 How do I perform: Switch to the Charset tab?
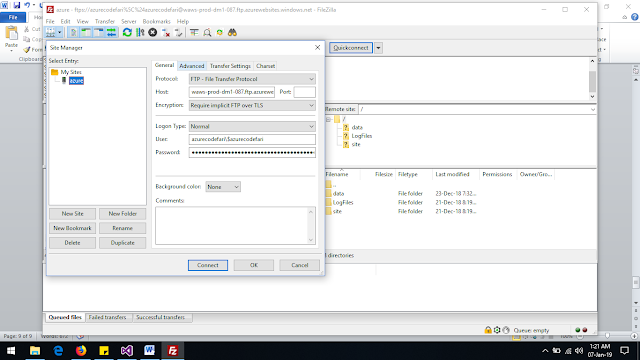265,66
